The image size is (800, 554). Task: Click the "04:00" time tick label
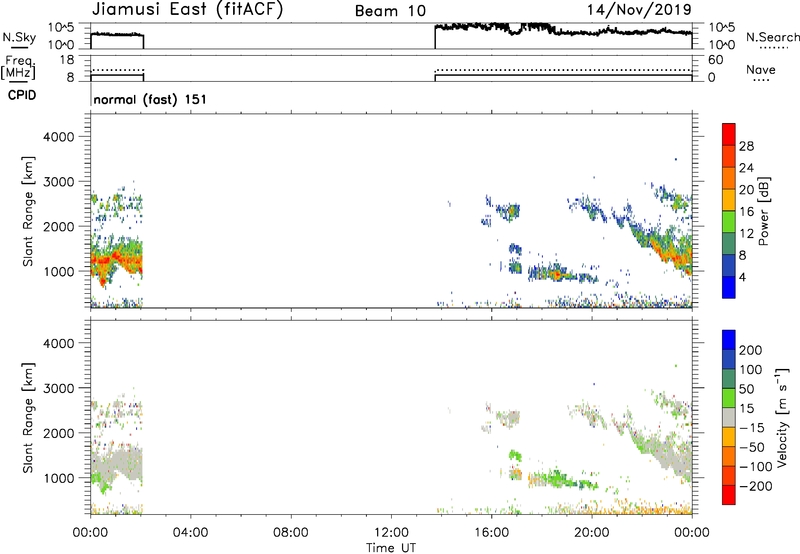191,533
